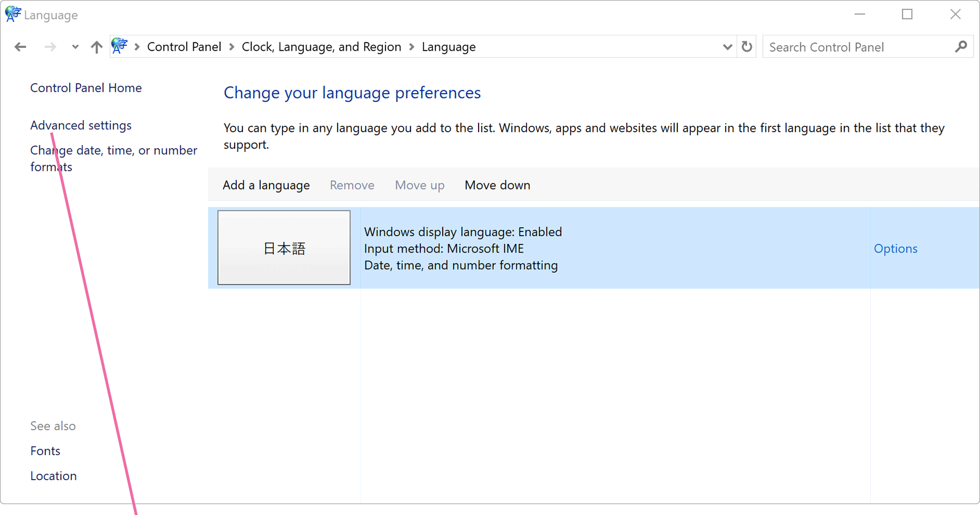The height and width of the screenshot is (515, 980).
Task: Open Fonts under See also
Action: pos(45,451)
